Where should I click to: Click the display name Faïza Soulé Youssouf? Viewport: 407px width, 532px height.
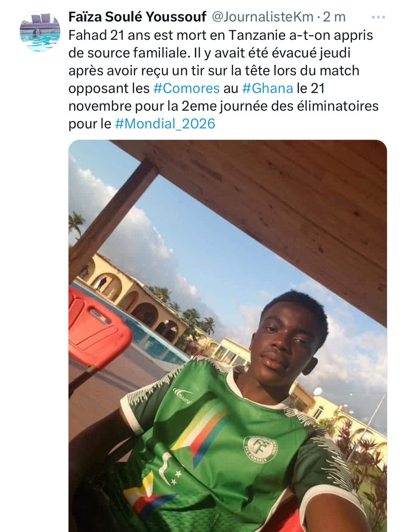(x=137, y=17)
